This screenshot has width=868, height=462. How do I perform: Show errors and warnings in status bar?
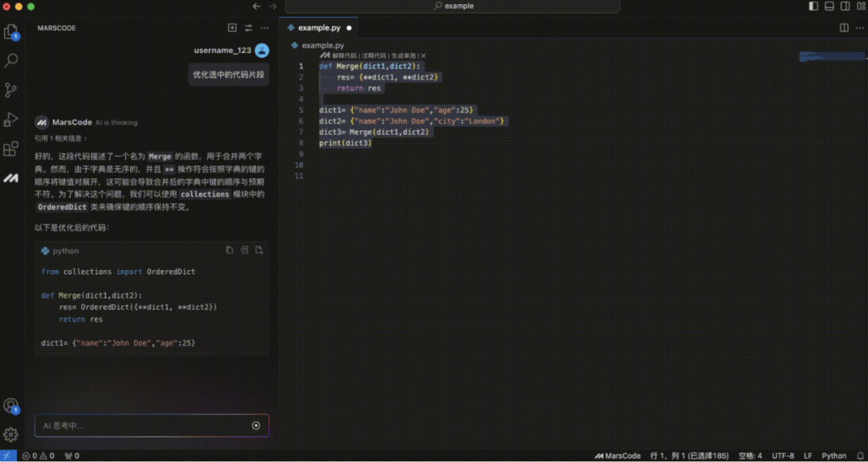tap(39, 456)
